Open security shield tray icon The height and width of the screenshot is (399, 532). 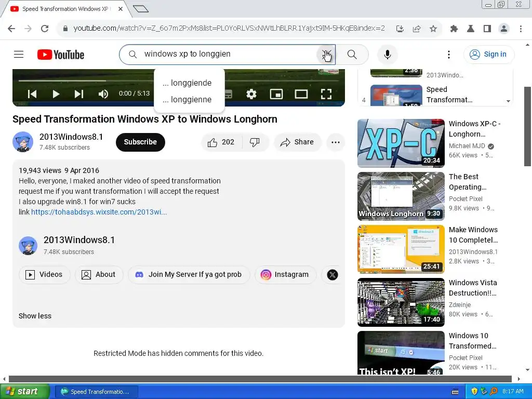(x=474, y=392)
